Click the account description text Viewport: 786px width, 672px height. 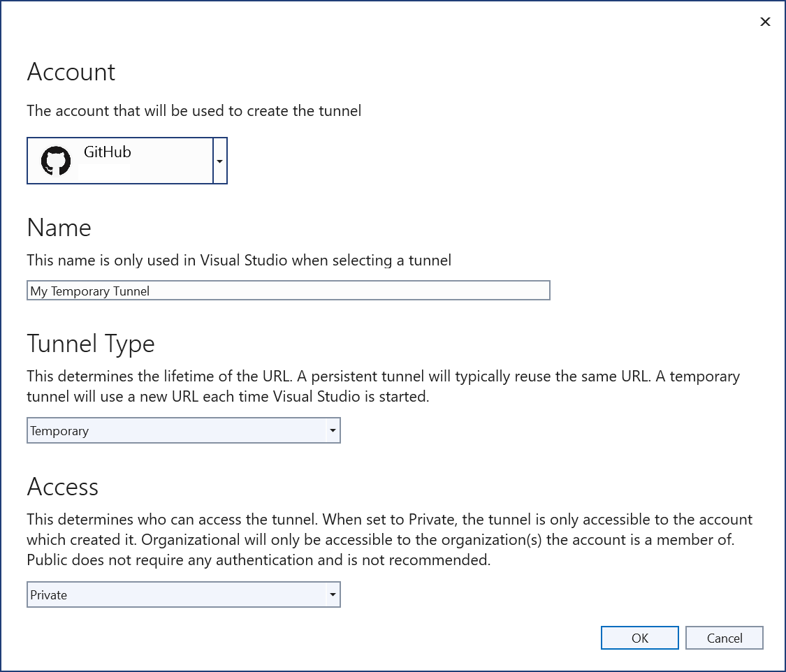[x=194, y=111]
